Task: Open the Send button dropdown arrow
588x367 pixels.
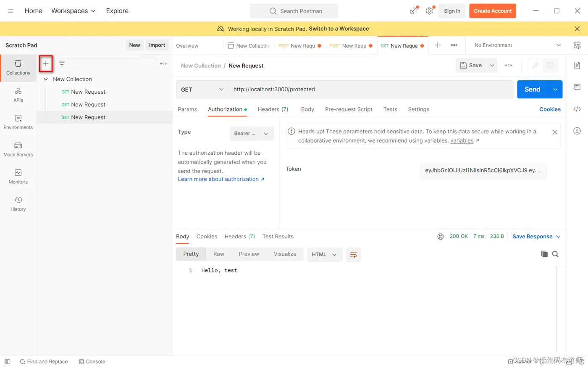Action: coord(555,90)
